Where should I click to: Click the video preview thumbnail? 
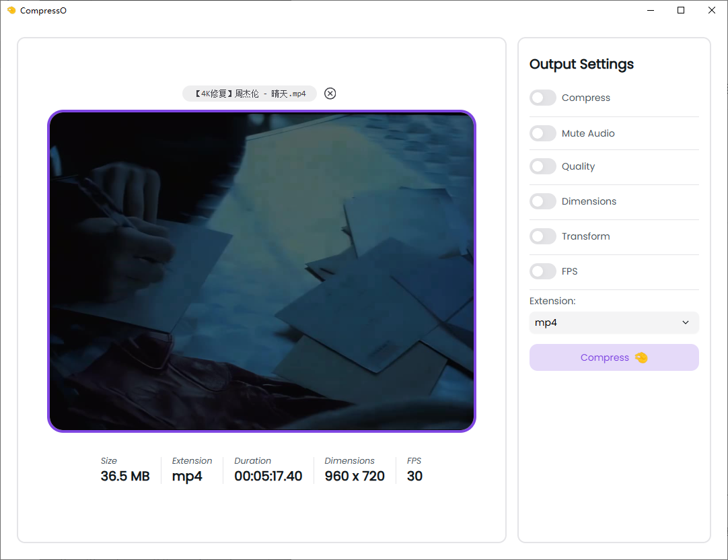click(262, 271)
